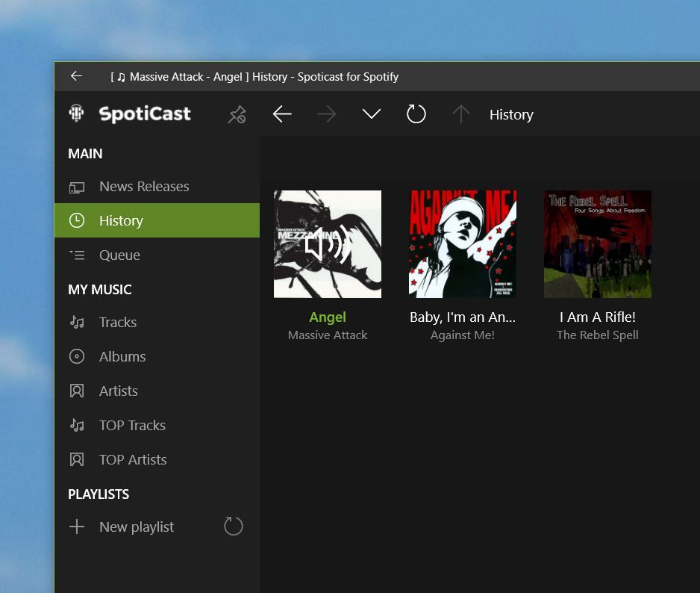
Task: Click the Artists portrait icon
Action: click(77, 391)
